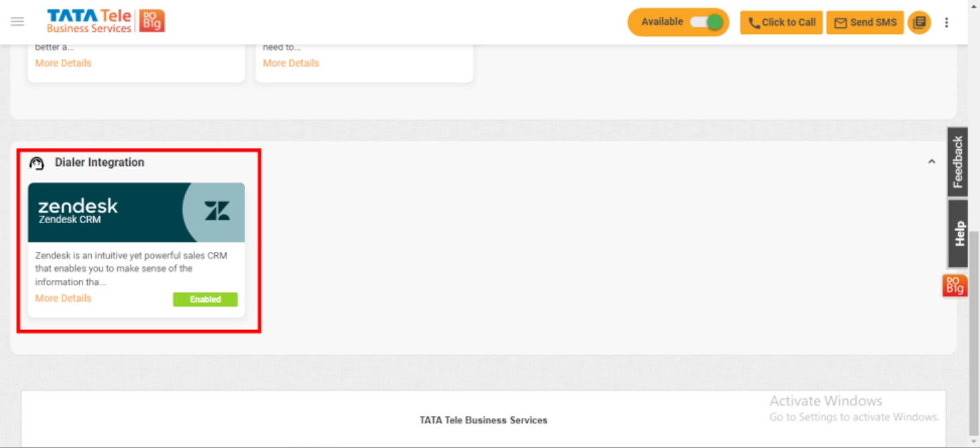
Task: Open the Help side tab
Action: pos(958,234)
